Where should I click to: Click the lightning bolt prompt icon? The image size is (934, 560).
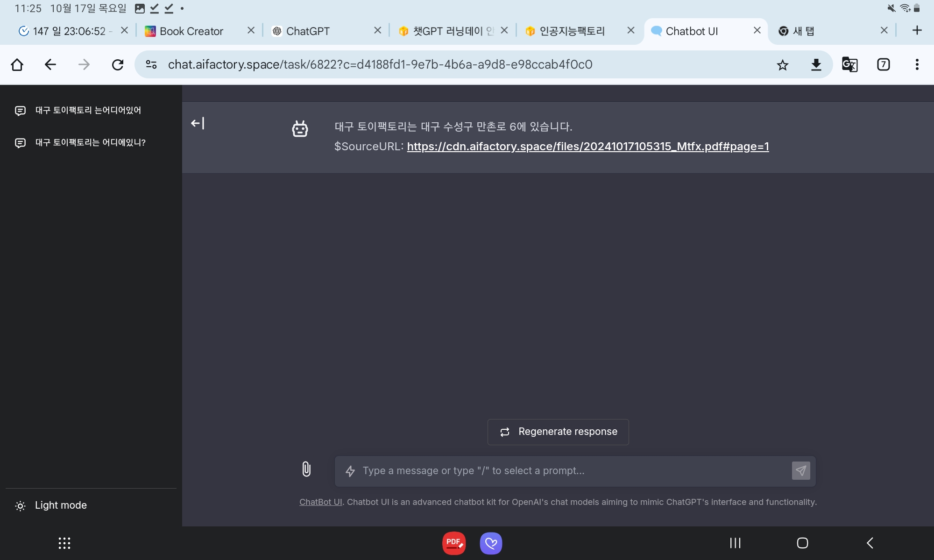point(350,471)
